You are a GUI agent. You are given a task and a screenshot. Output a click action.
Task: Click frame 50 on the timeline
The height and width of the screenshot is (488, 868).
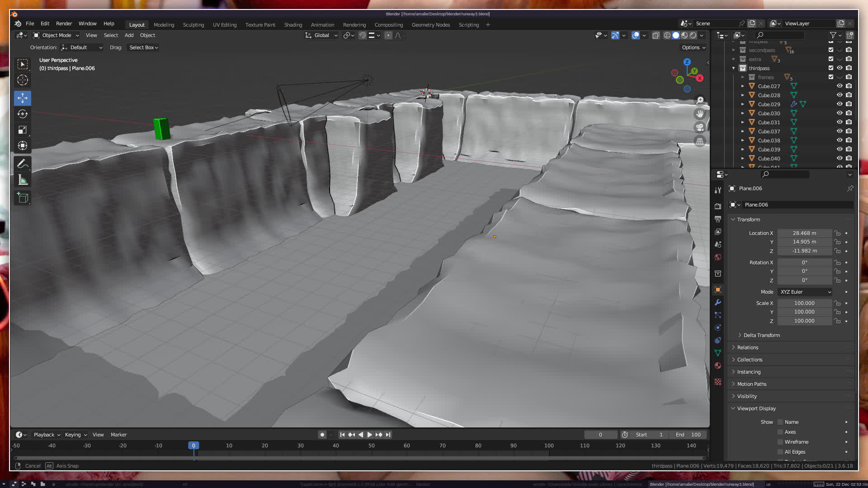pyautogui.click(x=371, y=446)
